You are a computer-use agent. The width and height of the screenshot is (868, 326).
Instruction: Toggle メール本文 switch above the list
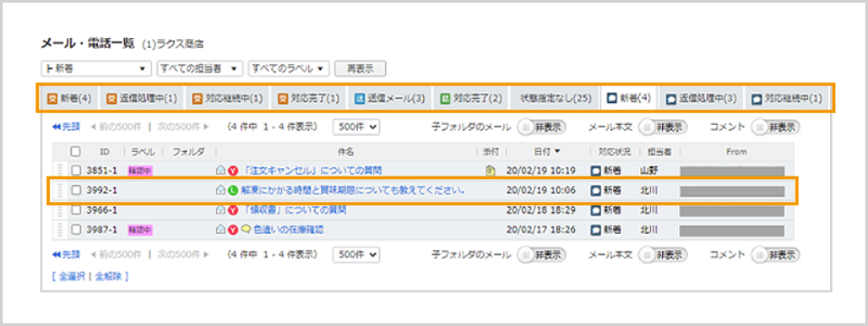coord(663,127)
